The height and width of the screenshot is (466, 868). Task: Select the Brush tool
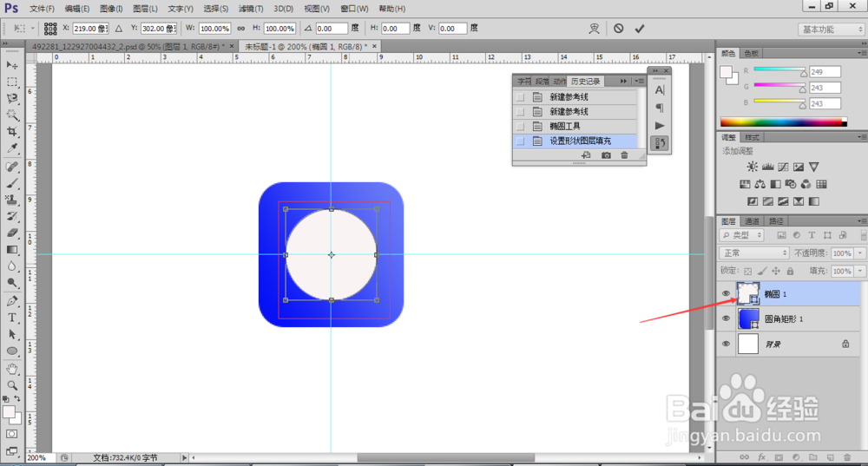11,183
